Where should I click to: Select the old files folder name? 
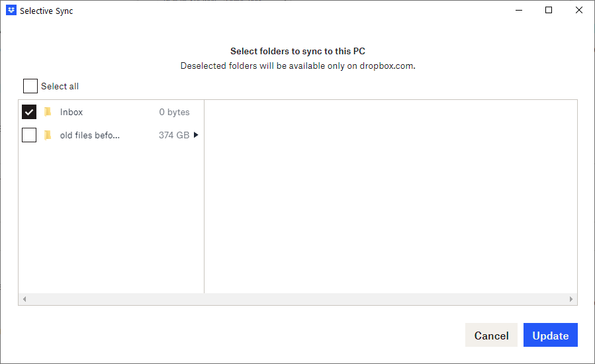point(90,135)
